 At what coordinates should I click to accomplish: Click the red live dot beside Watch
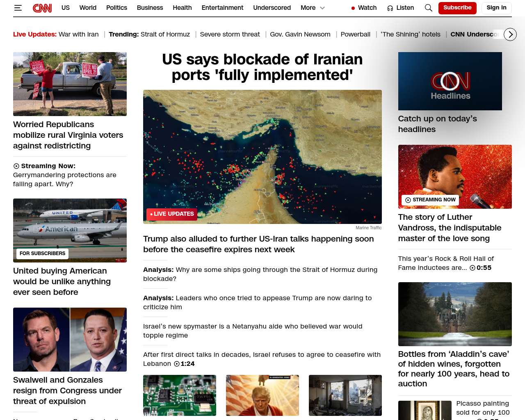coord(353,8)
